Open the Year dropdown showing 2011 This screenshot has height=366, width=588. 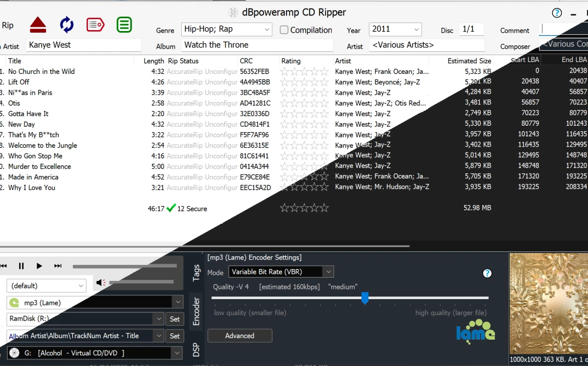click(415, 29)
